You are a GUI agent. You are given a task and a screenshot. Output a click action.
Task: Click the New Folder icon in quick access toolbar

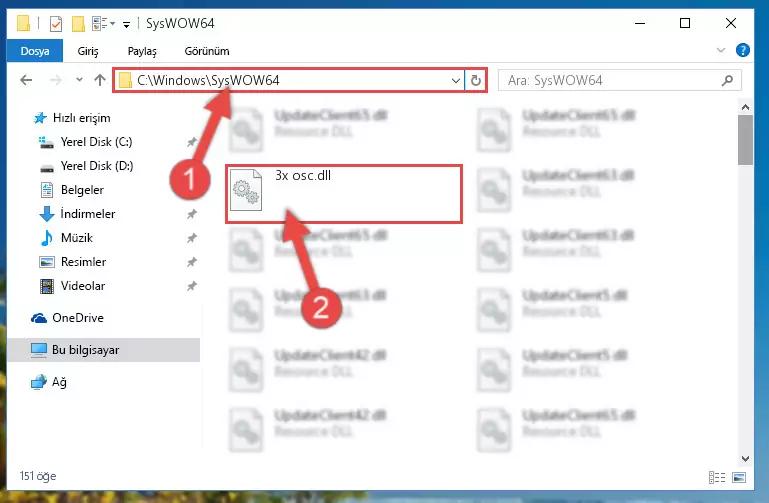pyautogui.click(x=78, y=24)
